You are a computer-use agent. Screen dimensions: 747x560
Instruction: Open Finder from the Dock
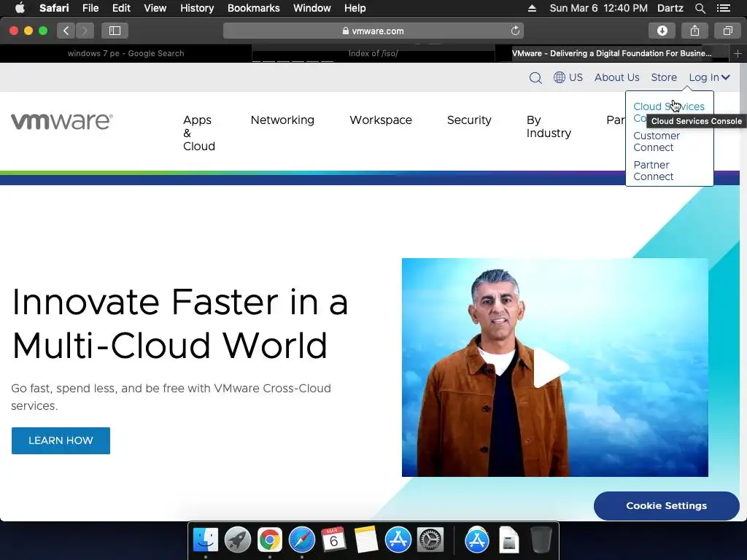[205, 540]
